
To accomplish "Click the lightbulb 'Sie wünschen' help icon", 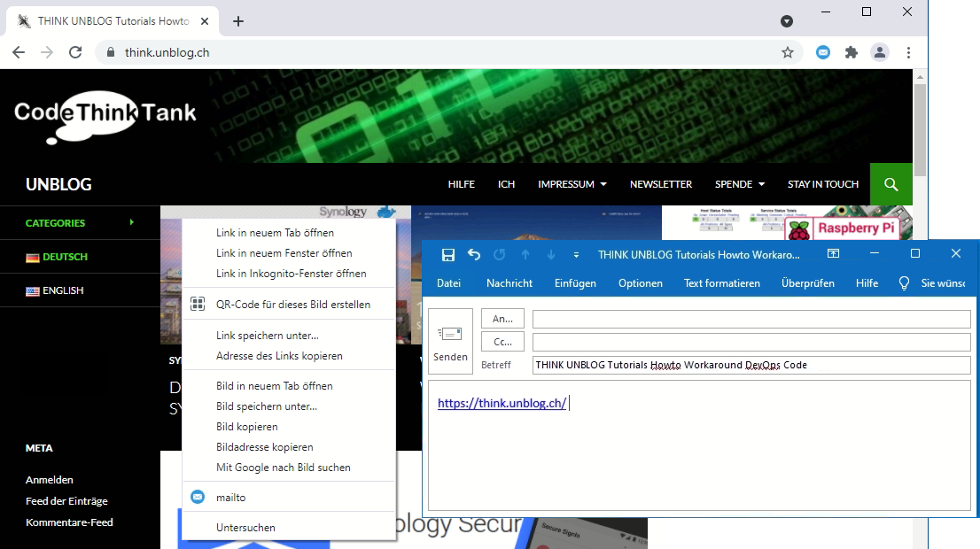I will [903, 283].
